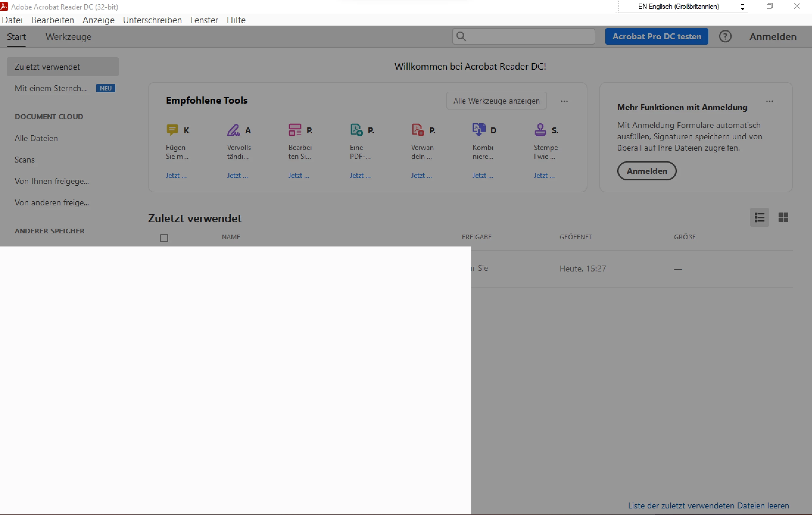Switch to grid thumbnail view

(x=783, y=217)
